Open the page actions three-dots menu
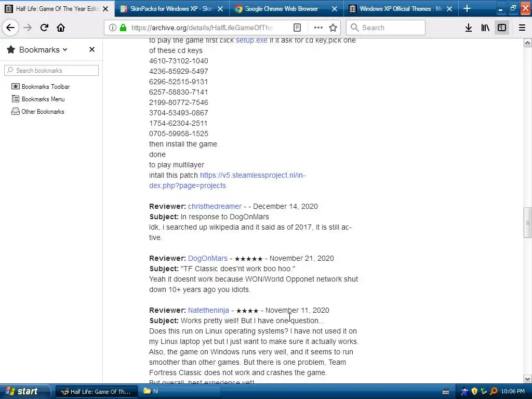 click(318, 28)
